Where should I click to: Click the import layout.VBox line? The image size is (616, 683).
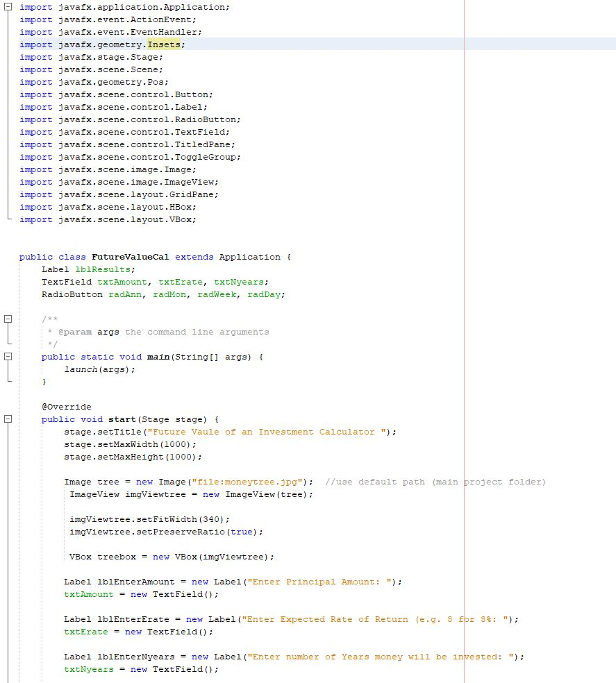click(108, 219)
